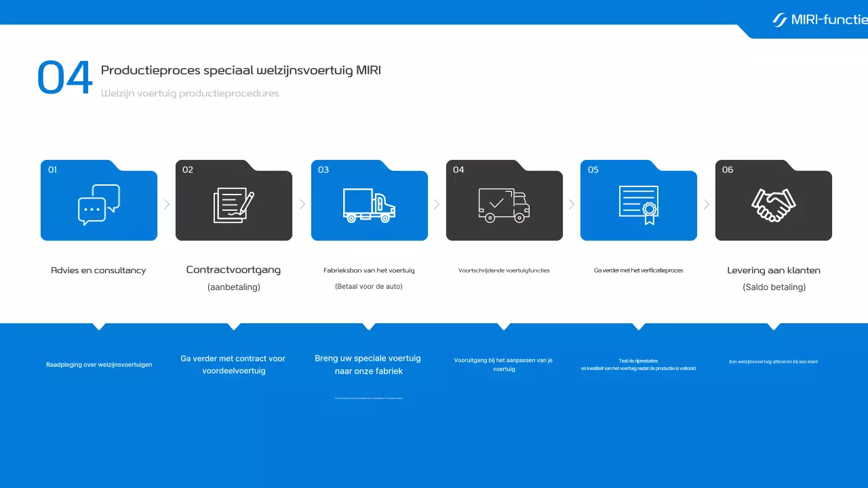The height and width of the screenshot is (488, 868).
Task: Select the contract signing pen icon
Action: pos(234,205)
